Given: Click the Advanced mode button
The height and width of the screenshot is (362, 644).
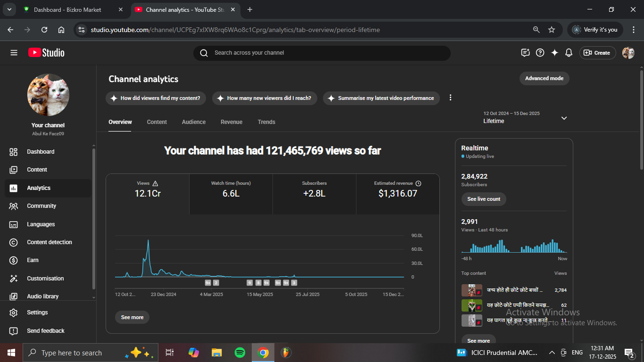Looking at the screenshot, I should (544, 78).
